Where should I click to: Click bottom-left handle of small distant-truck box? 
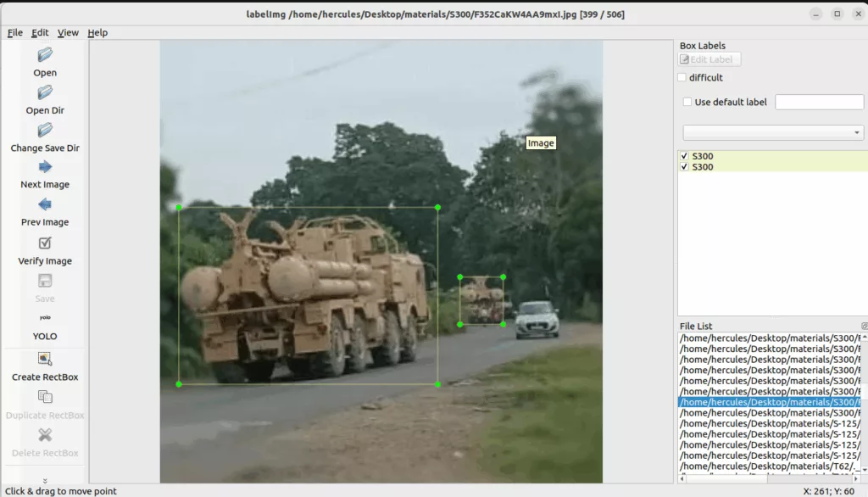click(x=460, y=325)
